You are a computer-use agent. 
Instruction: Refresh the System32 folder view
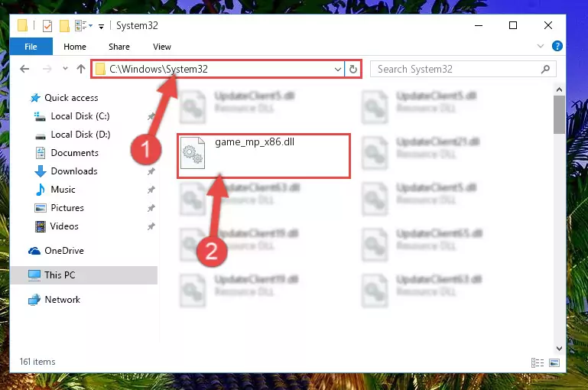[x=352, y=69]
